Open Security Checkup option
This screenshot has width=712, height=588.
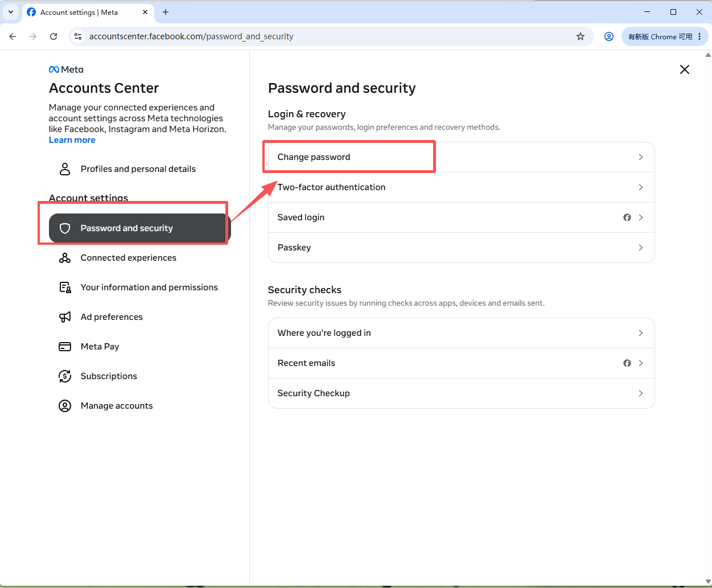[462, 393]
